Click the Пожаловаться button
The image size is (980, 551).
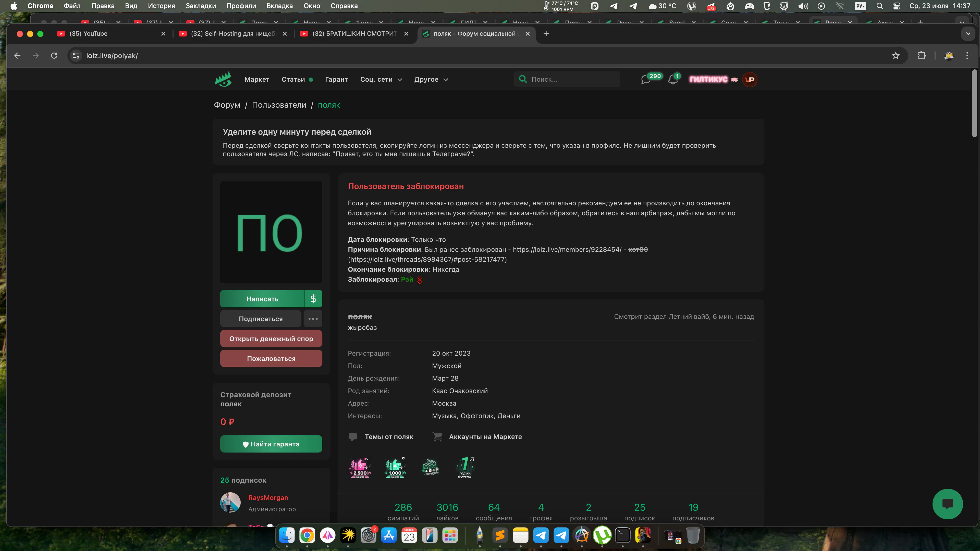tap(271, 359)
